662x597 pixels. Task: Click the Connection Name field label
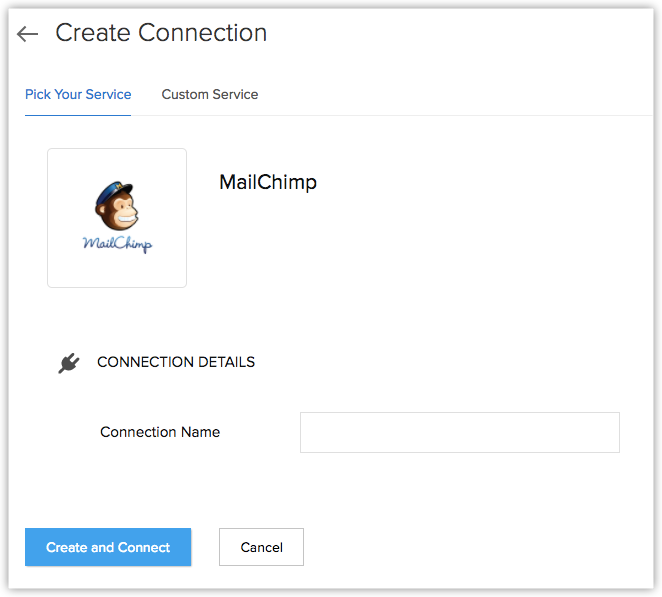coord(160,432)
